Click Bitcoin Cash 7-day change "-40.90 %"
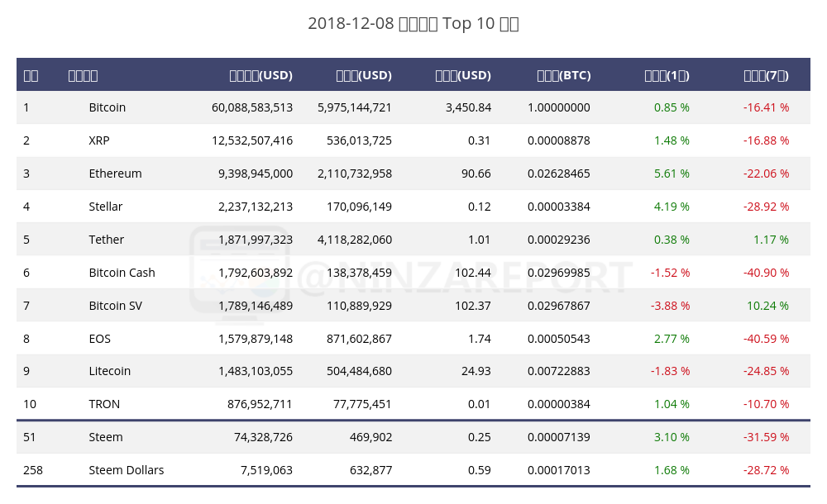The height and width of the screenshot is (504, 827). coord(767,273)
